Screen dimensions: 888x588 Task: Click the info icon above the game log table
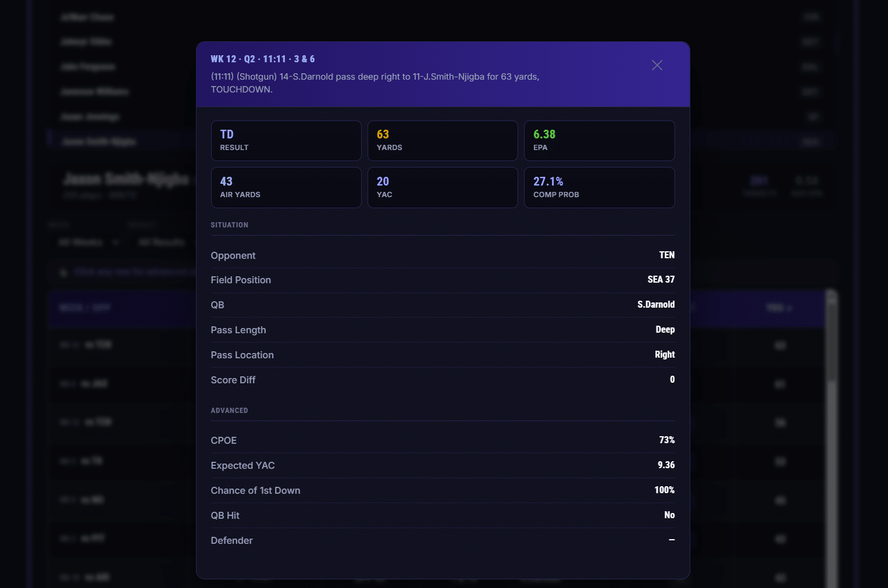63,272
